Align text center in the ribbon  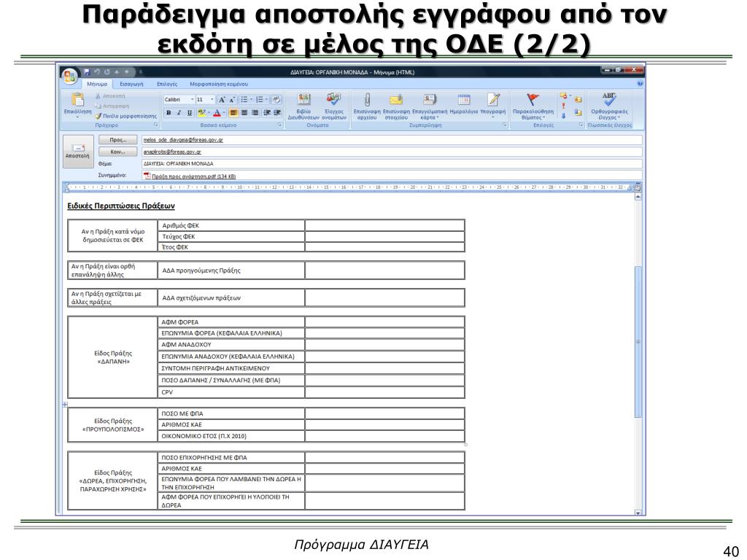click(244, 112)
